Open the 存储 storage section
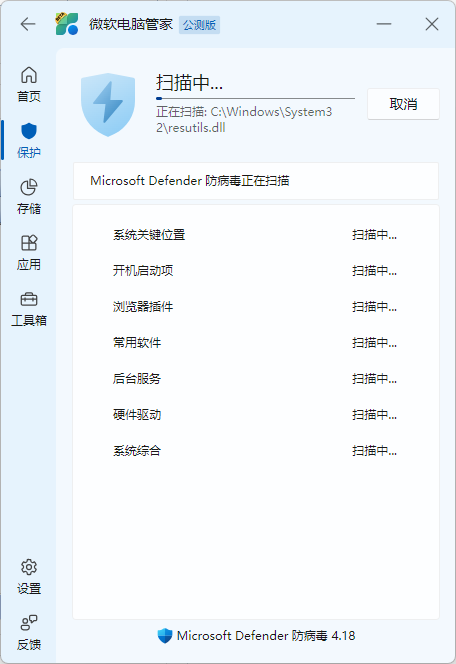The image size is (456, 664). (x=29, y=196)
